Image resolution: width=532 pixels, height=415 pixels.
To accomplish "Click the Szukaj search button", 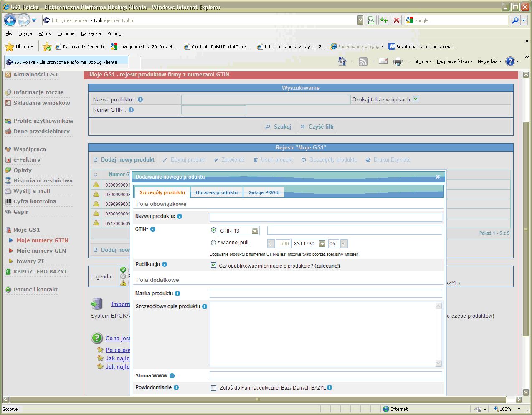I will tap(279, 127).
